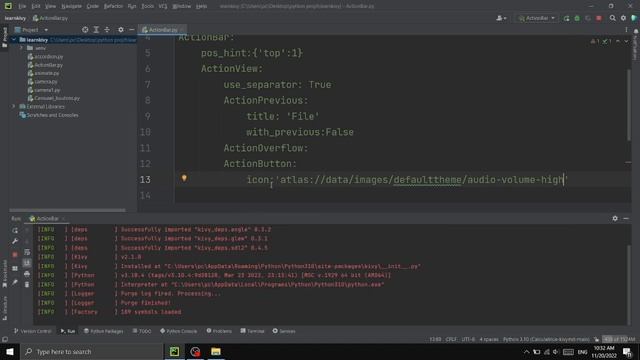Open Terminal tool window
The width and height of the screenshot is (640, 360).
253,331
